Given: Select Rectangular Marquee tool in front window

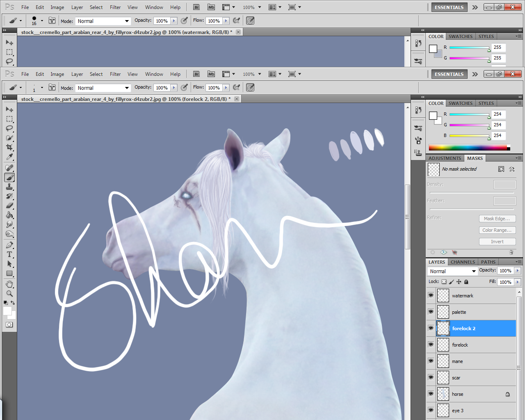Looking at the screenshot, I should 9,119.
